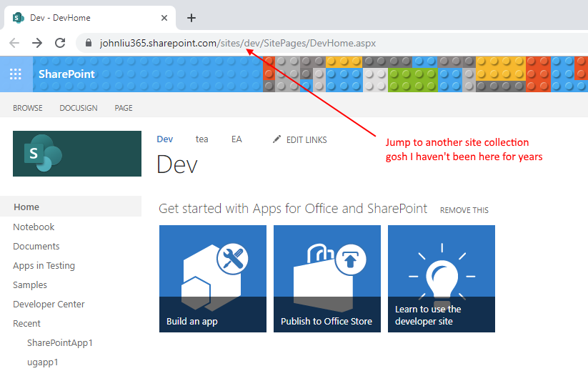The height and width of the screenshot is (376, 588).
Task: Open the Browse ribbon tab
Action: pos(28,108)
